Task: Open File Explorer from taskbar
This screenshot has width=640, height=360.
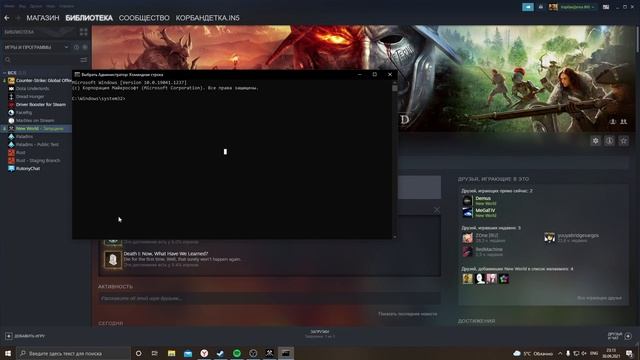Action: click(171, 353)
